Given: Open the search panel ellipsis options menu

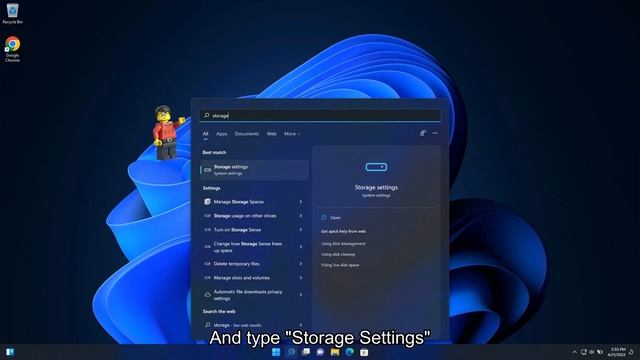Looking at the screenshot, I should 435,133.
